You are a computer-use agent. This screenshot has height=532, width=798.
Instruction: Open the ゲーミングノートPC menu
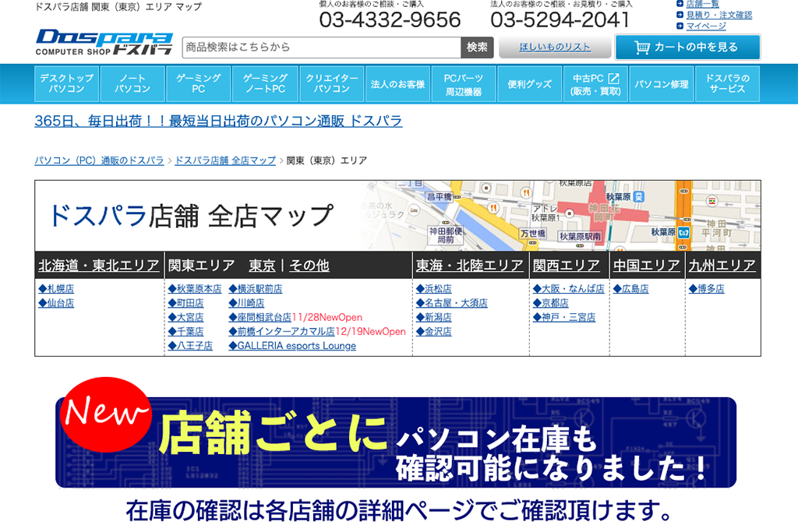click(265, 84)
